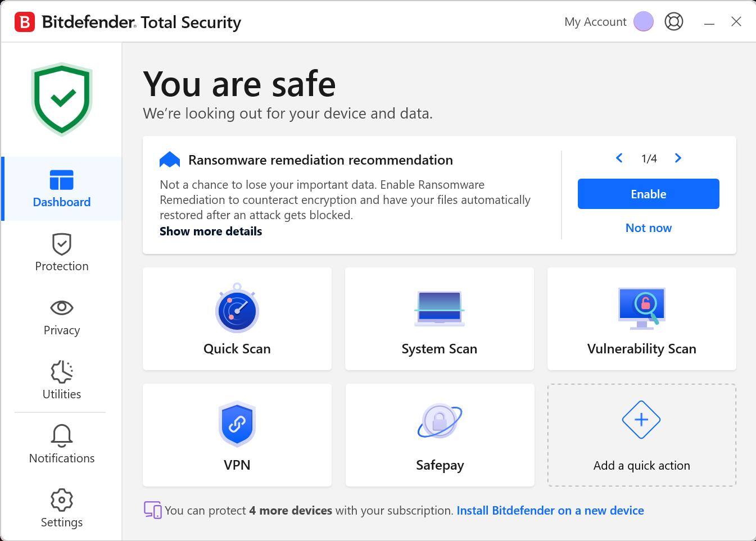
Task: Switch to the Protection section
Action: [x=62, y=253]
